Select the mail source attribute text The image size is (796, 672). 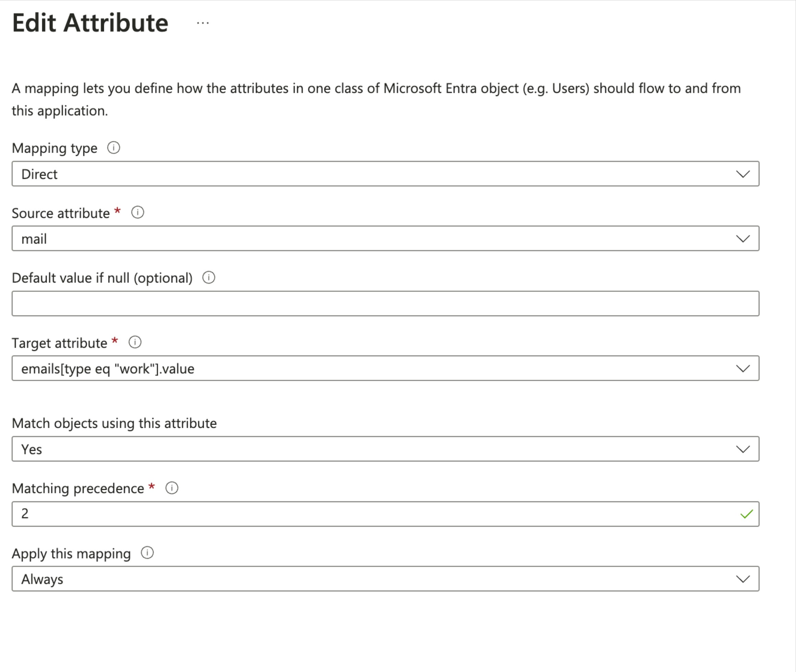(35, 238)
